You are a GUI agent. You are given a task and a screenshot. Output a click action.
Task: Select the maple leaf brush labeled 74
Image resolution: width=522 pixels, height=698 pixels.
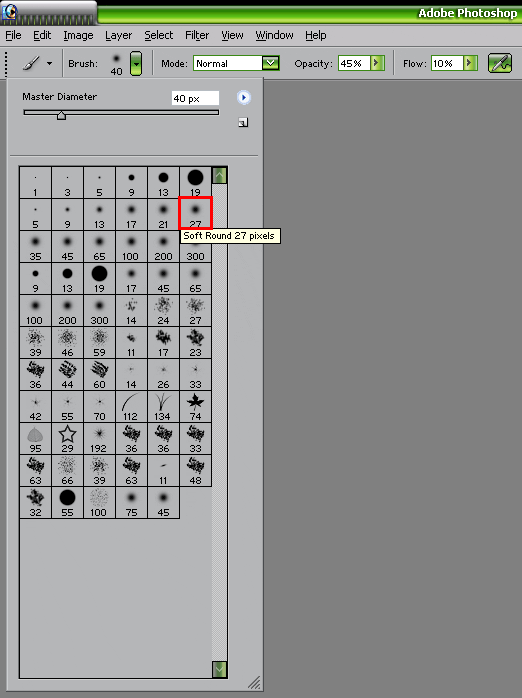(195, 406)
